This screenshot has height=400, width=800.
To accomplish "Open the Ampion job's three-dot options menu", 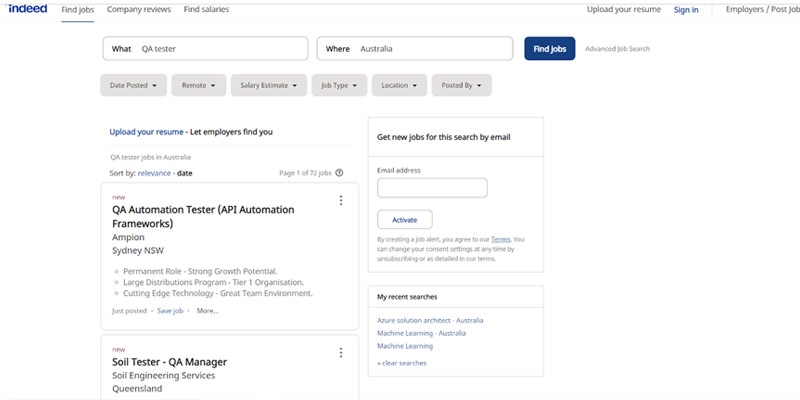I will coord(341,201).
